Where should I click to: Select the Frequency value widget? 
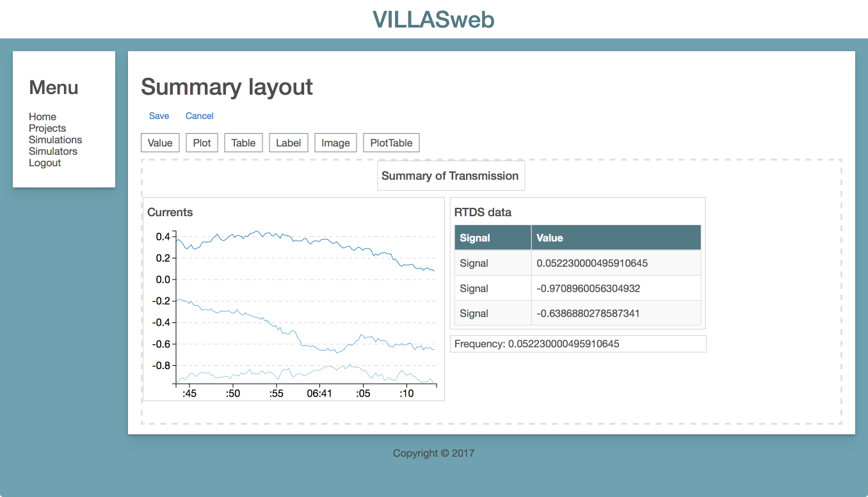pyautogui.click(x=578, y=343)
